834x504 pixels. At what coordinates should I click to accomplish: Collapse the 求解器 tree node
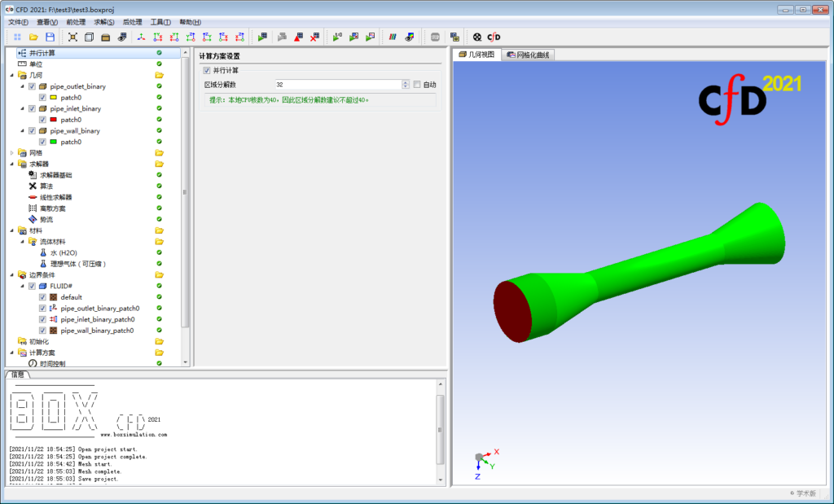(11, 164)
